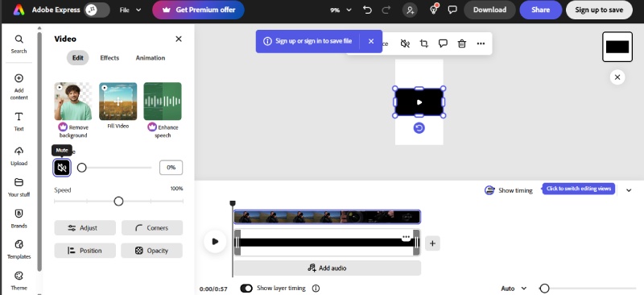Select the Fill Video thumbnail
Viewport: 644px width, 295px height.
118,102
